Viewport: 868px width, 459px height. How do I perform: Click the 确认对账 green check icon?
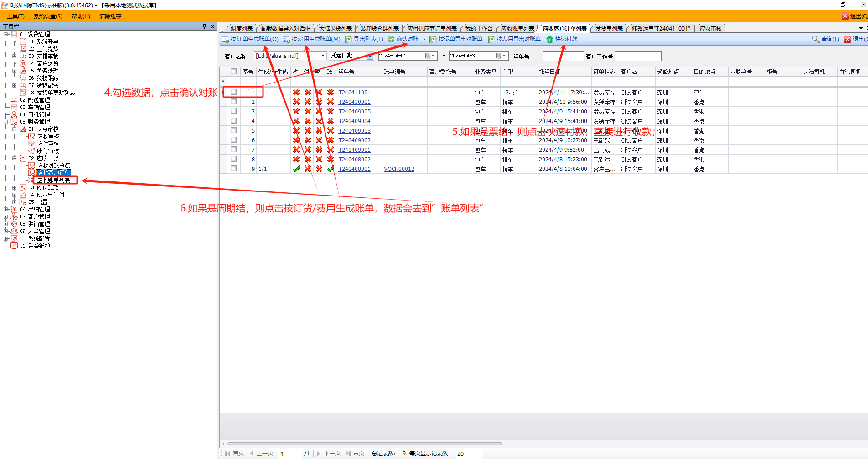coord(391,39)
